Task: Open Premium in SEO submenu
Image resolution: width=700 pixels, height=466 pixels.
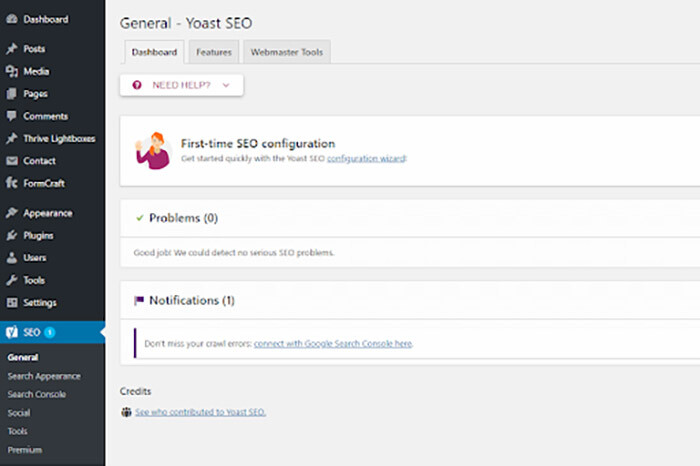Action: click(x=25, y=449)
